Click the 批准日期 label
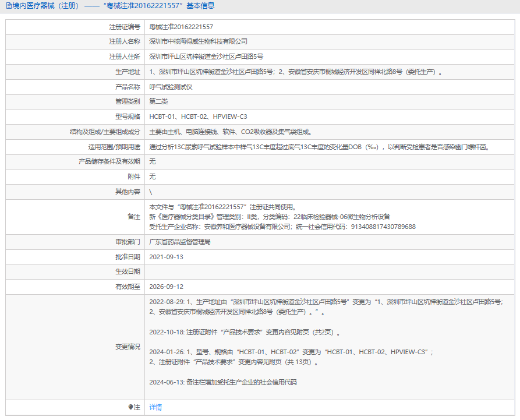Viewport: 520px width, 420px height. click(128, 257)
